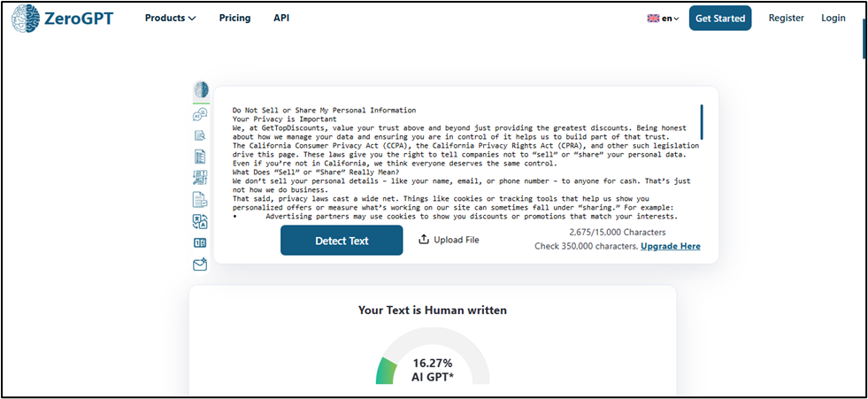Click the ZeroGPT wordmark text
Screen dimensions: 868x399
coord(79,19)
